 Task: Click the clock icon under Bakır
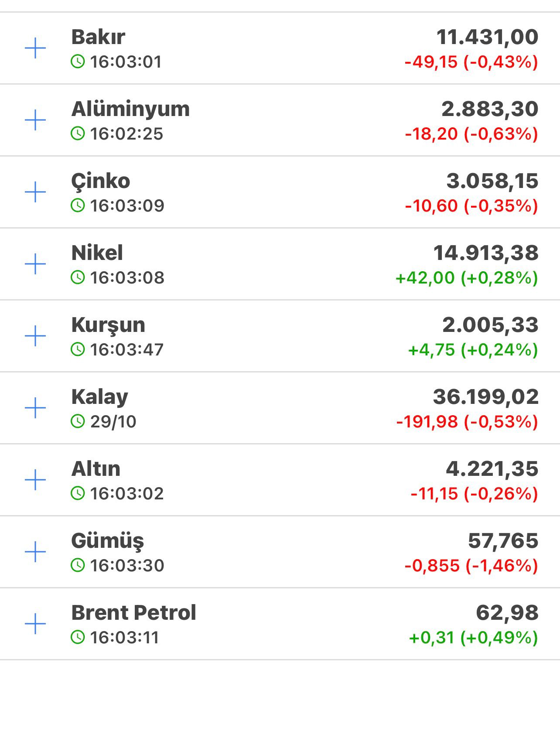(x=78, y=61)
